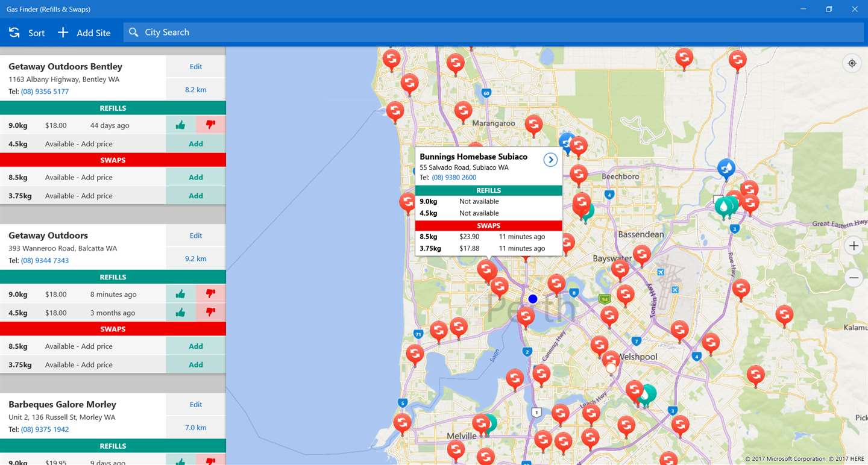Click the Sort refresh icon
This screenshot has width=868, height=465.
[x=14, y=33]
